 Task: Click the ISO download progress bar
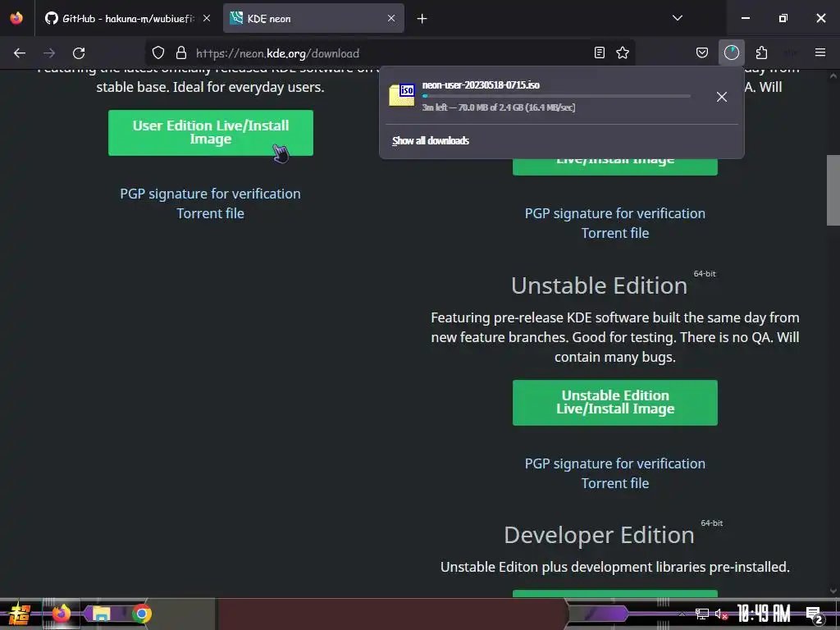pos(556,97)
